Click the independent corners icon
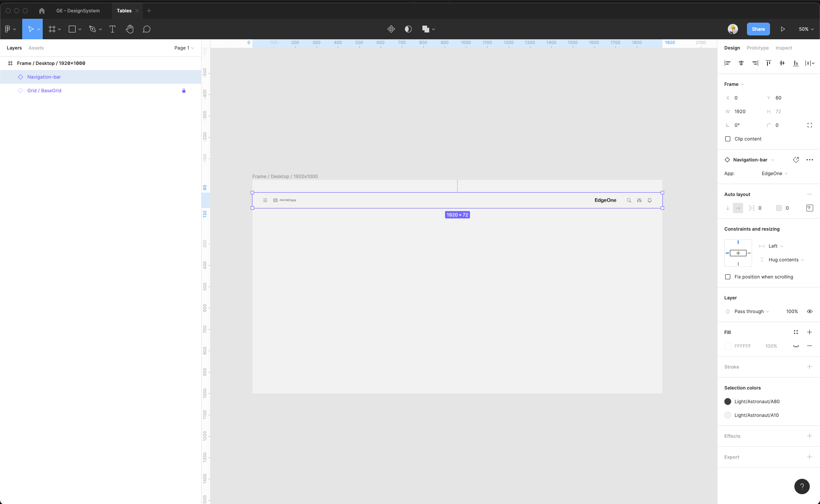Screen dimensions: 820x504 pos(809,125)
